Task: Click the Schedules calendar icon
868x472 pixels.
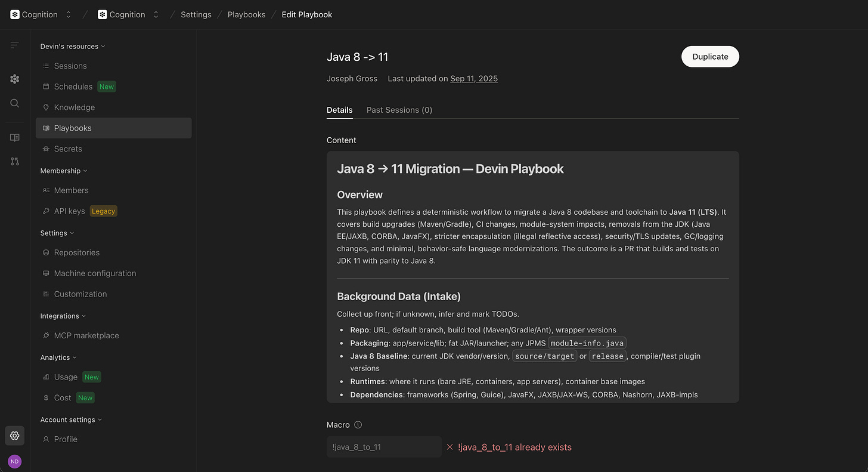Action: pyautogui.click(x=46, y=87)
